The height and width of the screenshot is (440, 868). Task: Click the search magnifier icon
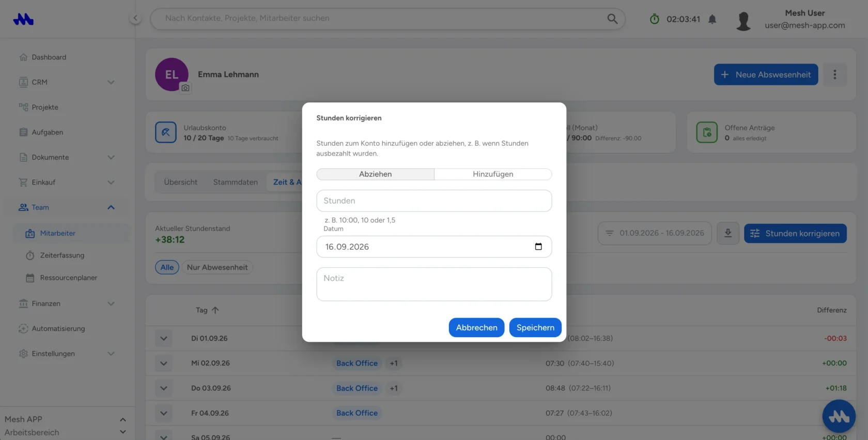(x=612, y=19)
